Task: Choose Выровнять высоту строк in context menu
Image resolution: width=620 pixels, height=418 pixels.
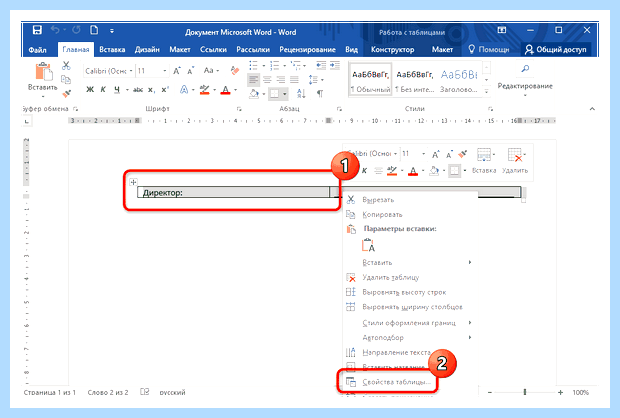Action: [x=408, y=292]
